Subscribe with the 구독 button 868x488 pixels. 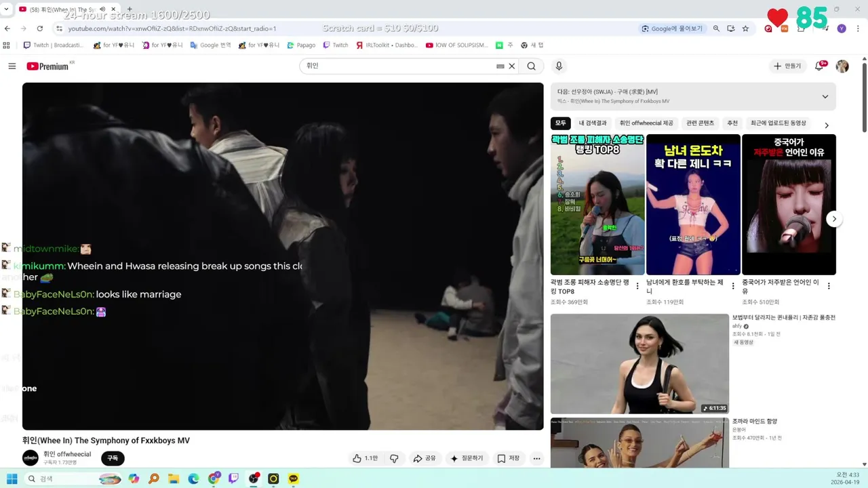pyautogui.click(x=113, y=458)
